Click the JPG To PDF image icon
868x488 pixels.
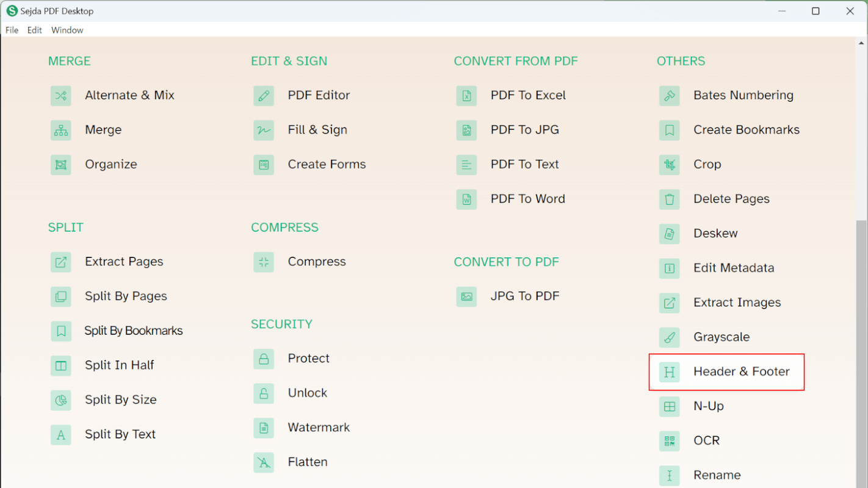(x=466, y=296)
